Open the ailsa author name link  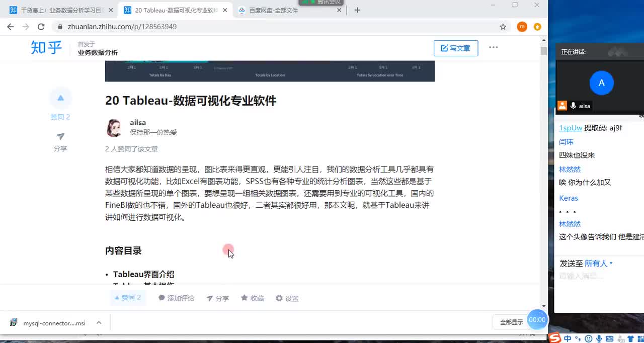(x=138, y=123)
